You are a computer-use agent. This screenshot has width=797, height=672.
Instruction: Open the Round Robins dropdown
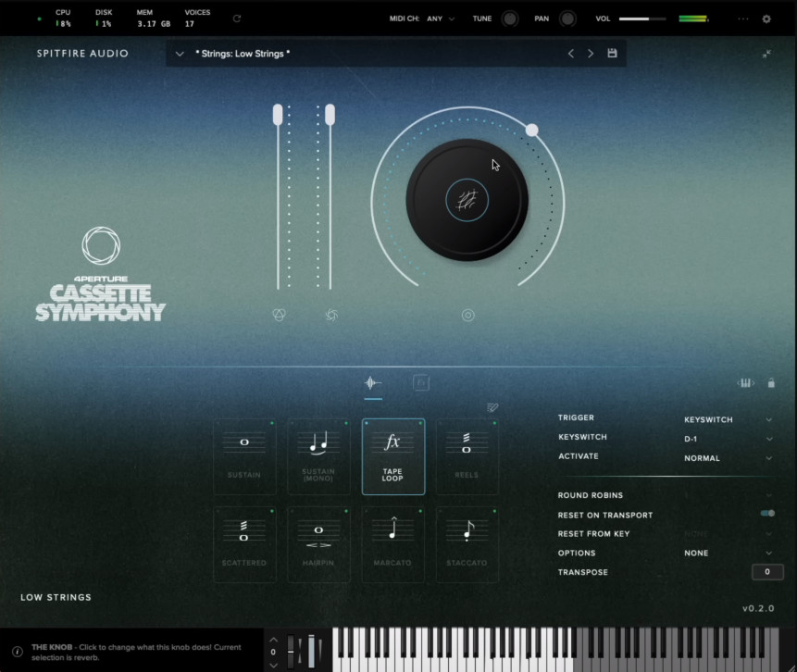click(728, 495)
